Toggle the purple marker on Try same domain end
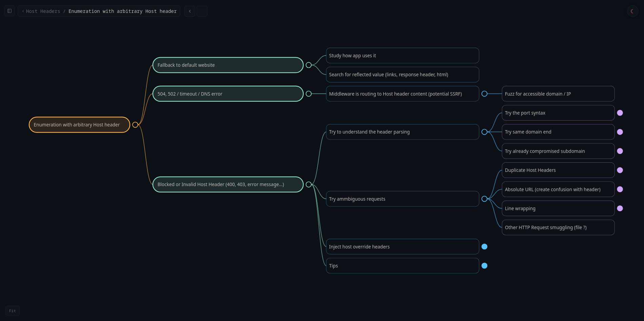The width and height of the screenshot is (644, 321). tap(620, 132)
